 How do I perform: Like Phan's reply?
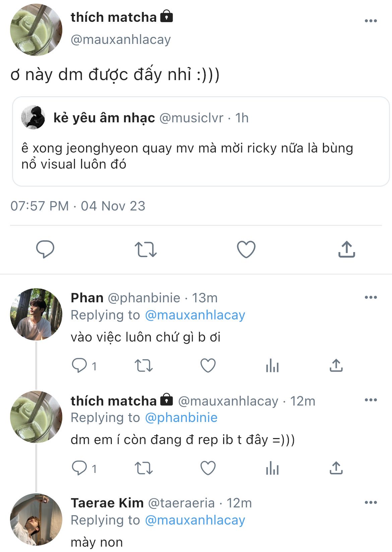click(x=208, y=366)
